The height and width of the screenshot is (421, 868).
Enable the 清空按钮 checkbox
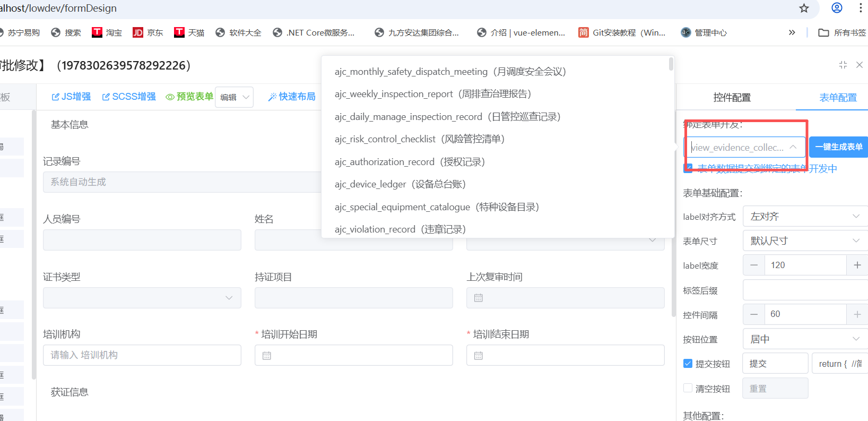coord(688,388)
